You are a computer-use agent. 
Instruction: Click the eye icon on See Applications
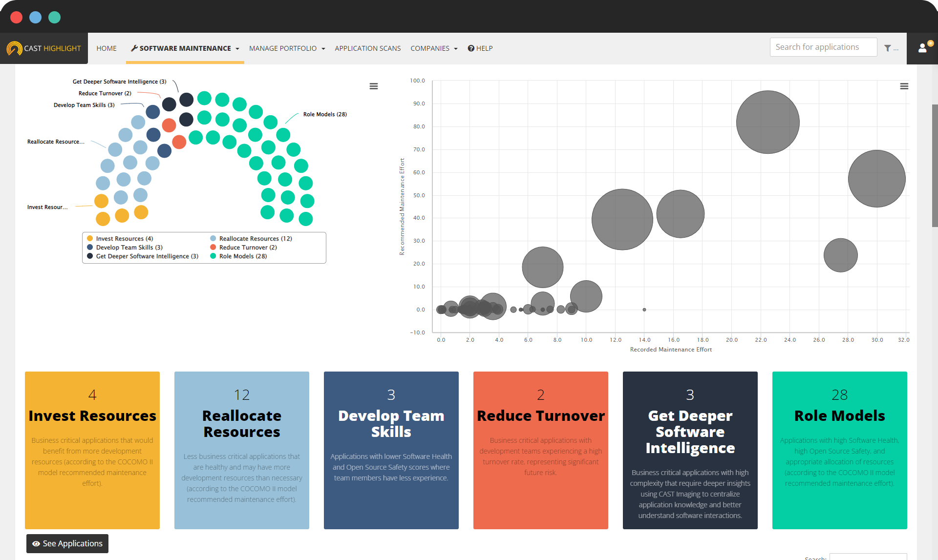(36, 544)
